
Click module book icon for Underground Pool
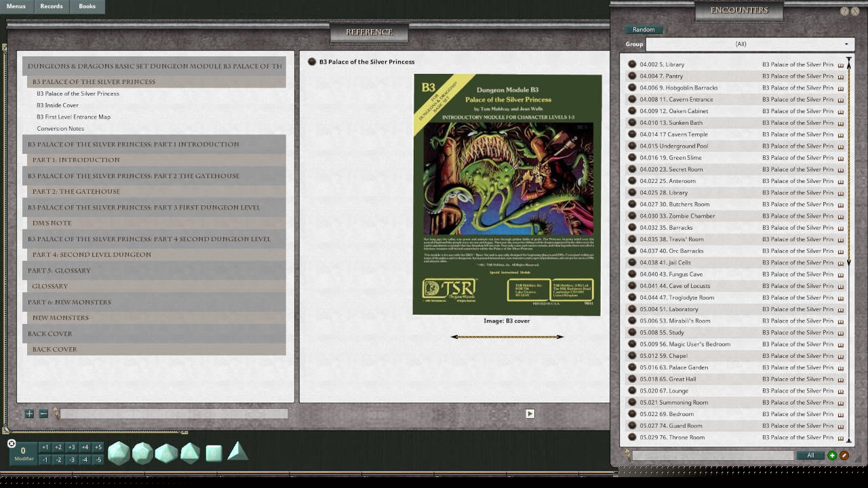pos(841,146)
